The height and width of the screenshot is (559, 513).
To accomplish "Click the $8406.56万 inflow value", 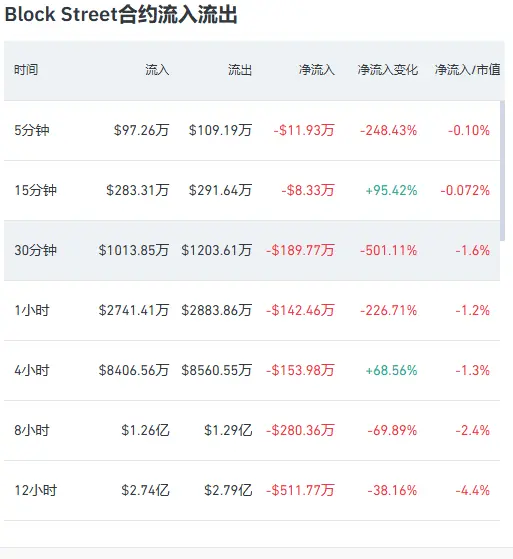I will coord(134,370).
